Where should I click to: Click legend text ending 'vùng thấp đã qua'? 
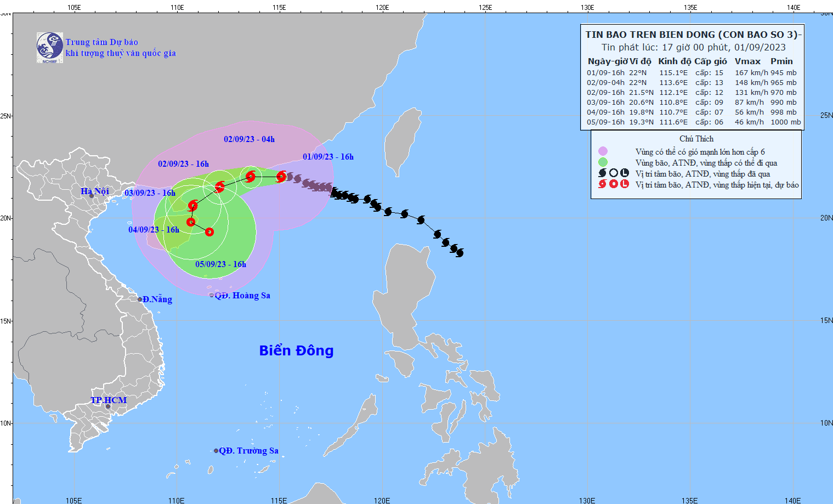[703, 174]
